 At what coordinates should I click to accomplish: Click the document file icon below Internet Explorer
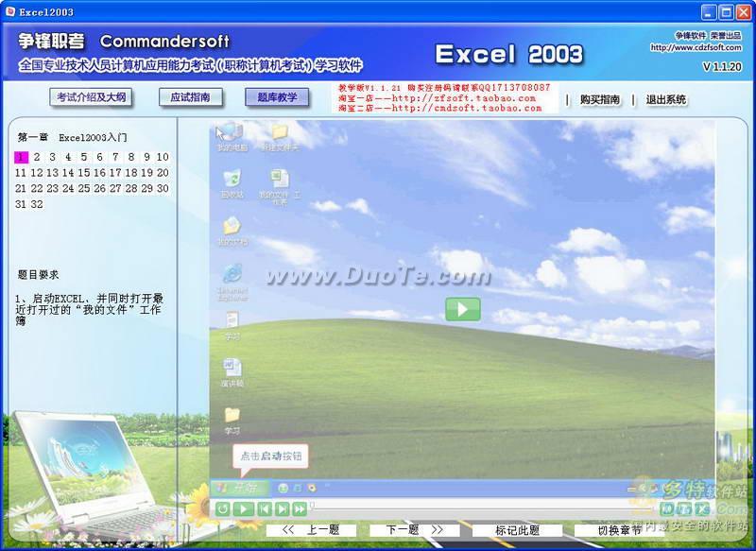click(232, 326)
